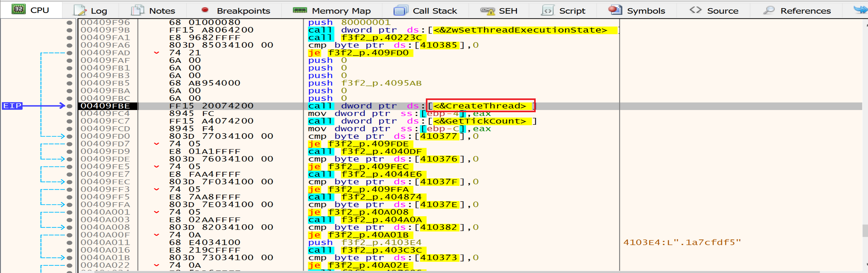Click the jump arrow beside address 0040A00F
Image resolution: width=868 pixels, height=273 pixels.
tap(156, 235)
